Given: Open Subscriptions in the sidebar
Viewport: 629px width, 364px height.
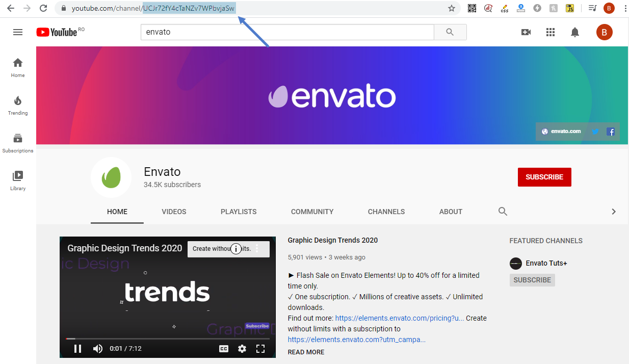Looking at the screenshot, I should tap(18, 143).
